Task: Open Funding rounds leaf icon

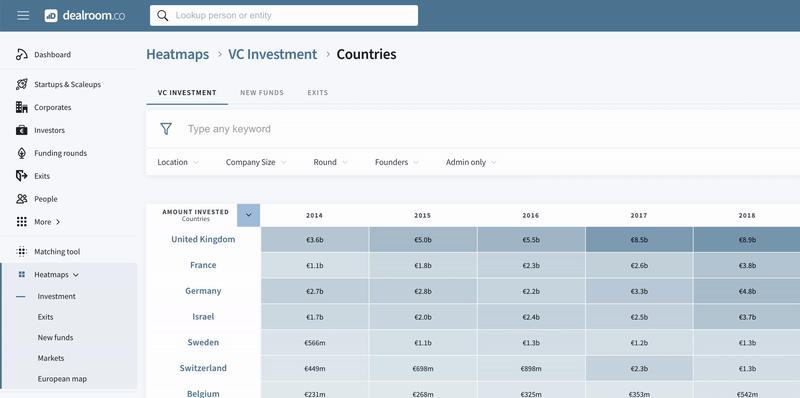Action: tap(21, 153)
